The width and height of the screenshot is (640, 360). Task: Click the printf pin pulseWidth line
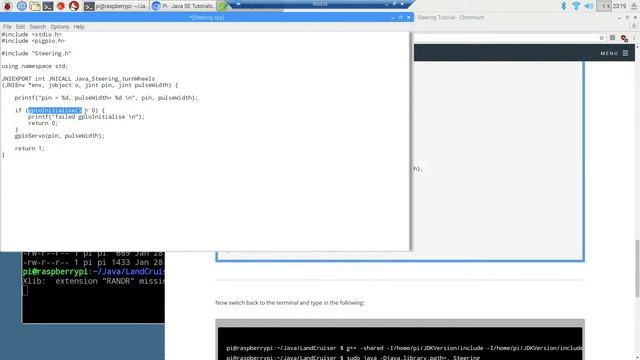point(106,98)
